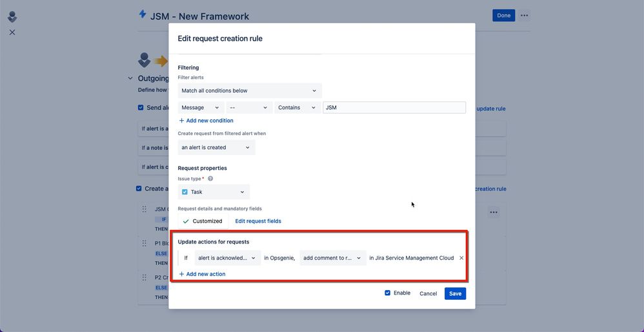Collapse the Outgoing section chevron
Screen dimensions: 644x332
coord(130,78)
